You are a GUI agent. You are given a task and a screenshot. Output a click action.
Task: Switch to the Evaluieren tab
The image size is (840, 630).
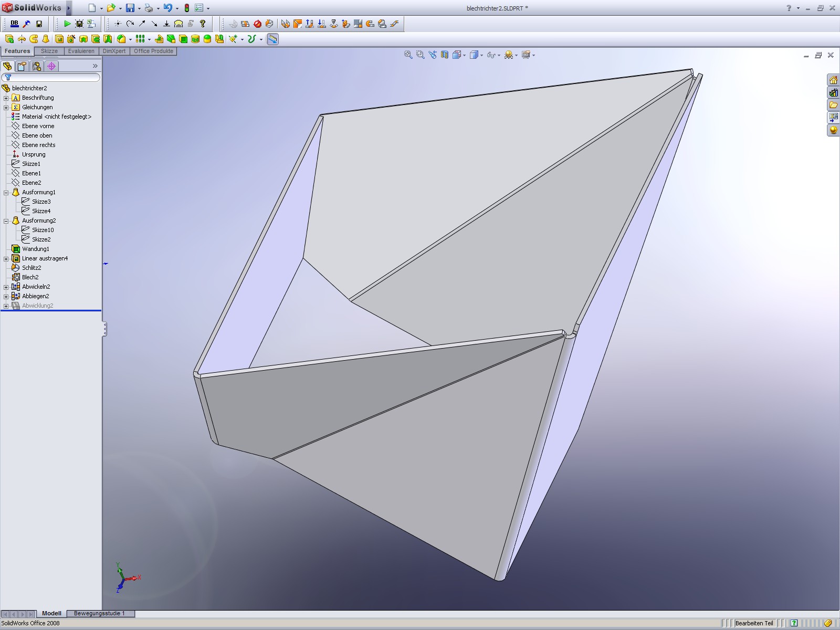81,51
